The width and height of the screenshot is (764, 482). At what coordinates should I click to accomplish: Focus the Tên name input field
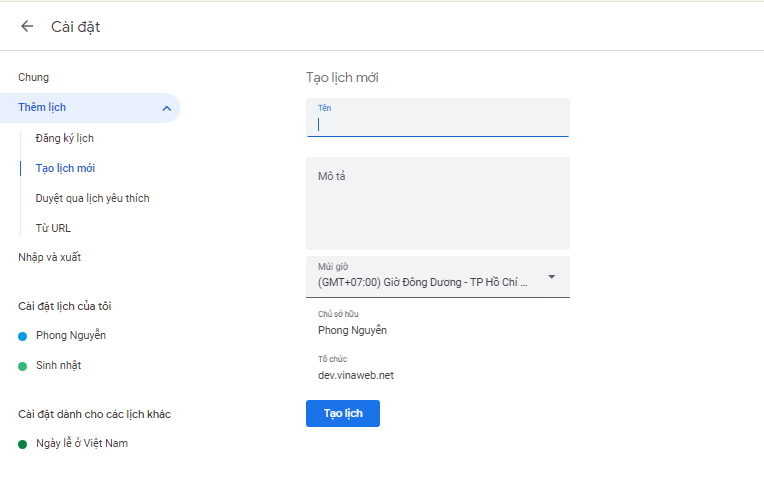[x=438, y=124]
